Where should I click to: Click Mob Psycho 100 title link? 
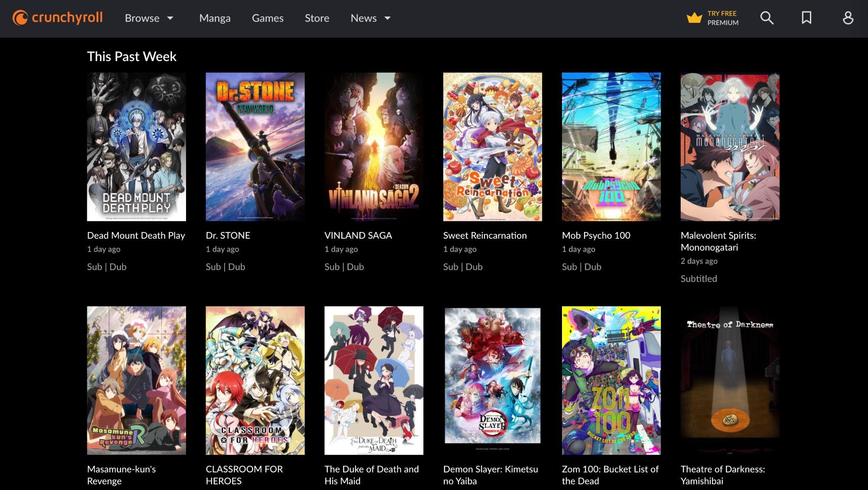point(596,235)
